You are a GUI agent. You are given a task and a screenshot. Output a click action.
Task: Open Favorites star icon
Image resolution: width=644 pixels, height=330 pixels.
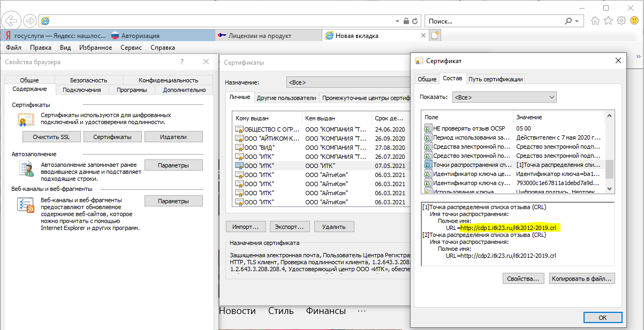click(608, 21)
